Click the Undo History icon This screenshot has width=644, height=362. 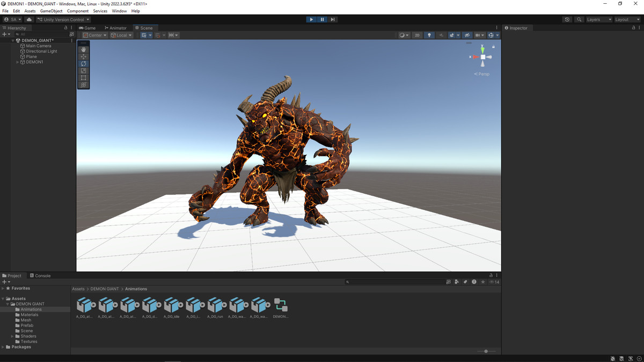pyautogui.click(x=567, y=19)
